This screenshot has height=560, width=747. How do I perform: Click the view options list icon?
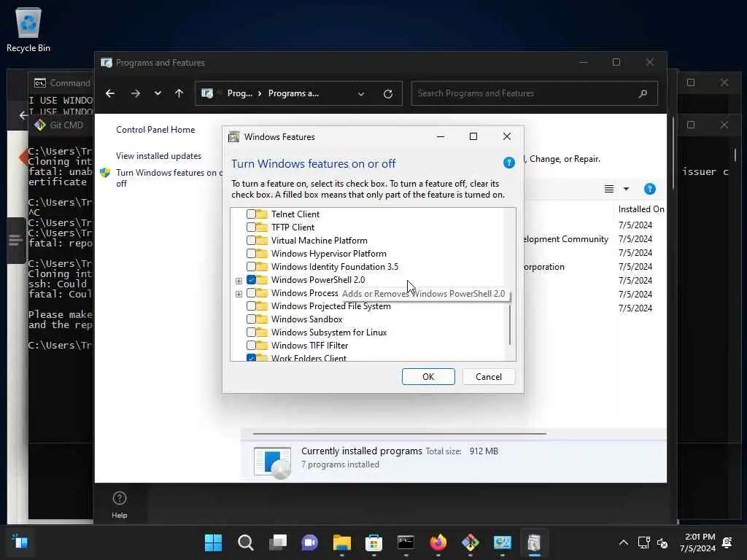(609, 189)
